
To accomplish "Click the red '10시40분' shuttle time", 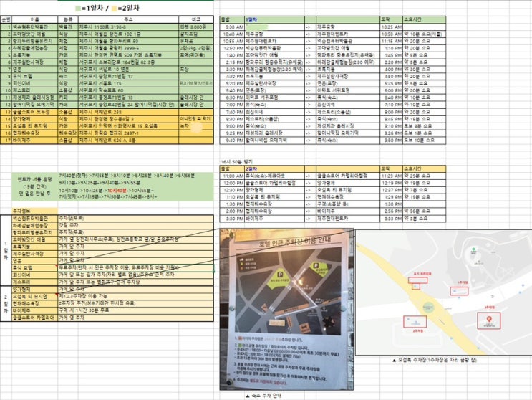I will (x=117, y=191).
